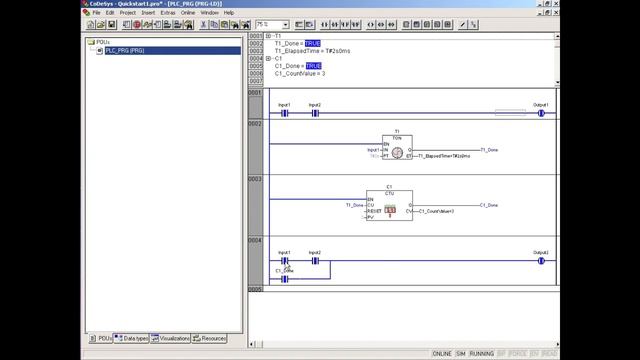Insert a coil using the toolbar icon
Screen dimensions: 640x360
[x=371, y=24]
